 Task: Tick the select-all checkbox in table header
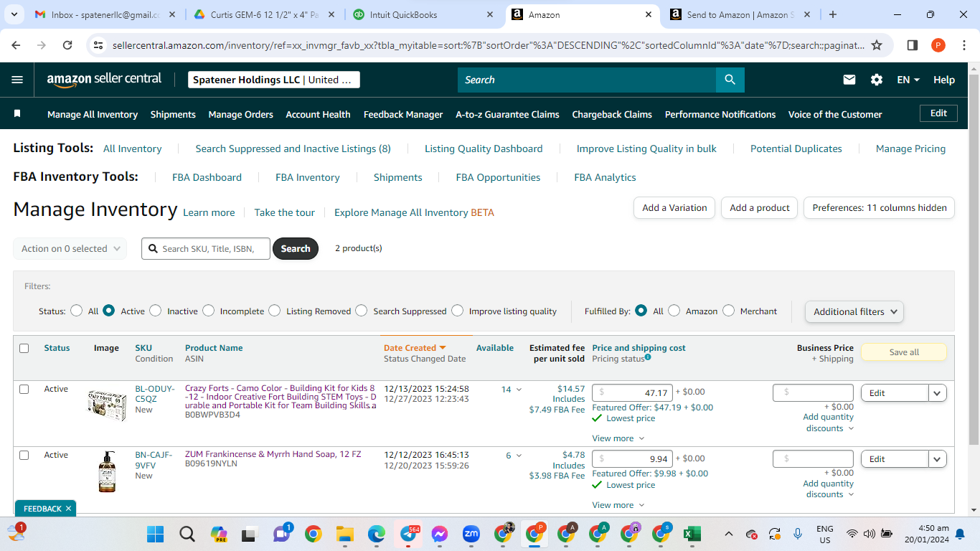coord(24,348)
